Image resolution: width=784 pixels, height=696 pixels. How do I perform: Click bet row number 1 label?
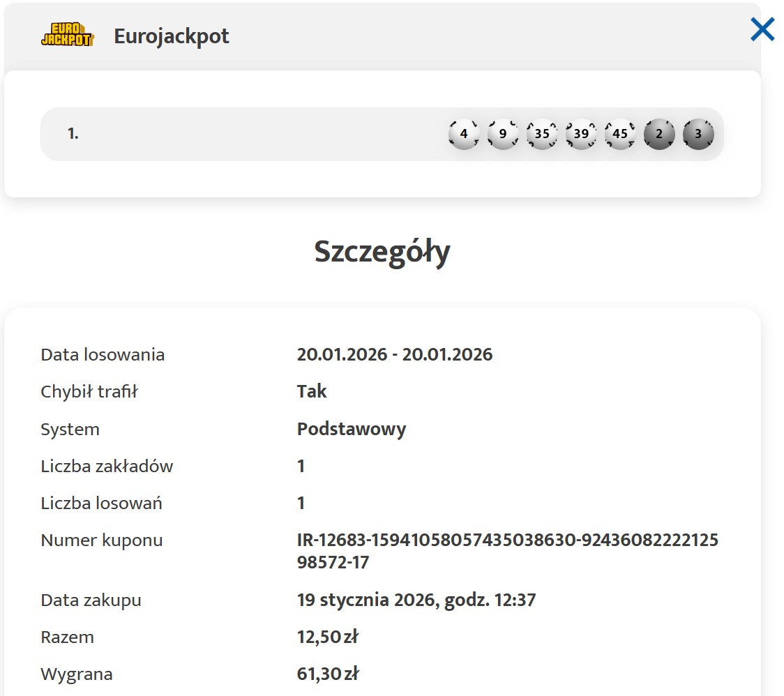point(73,134)
